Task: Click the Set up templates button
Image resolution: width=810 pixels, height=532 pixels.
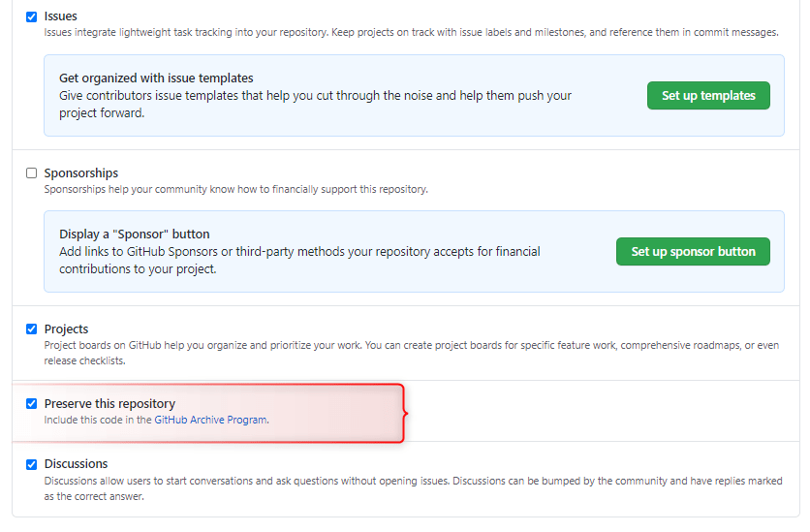Action: coord(708,96)
